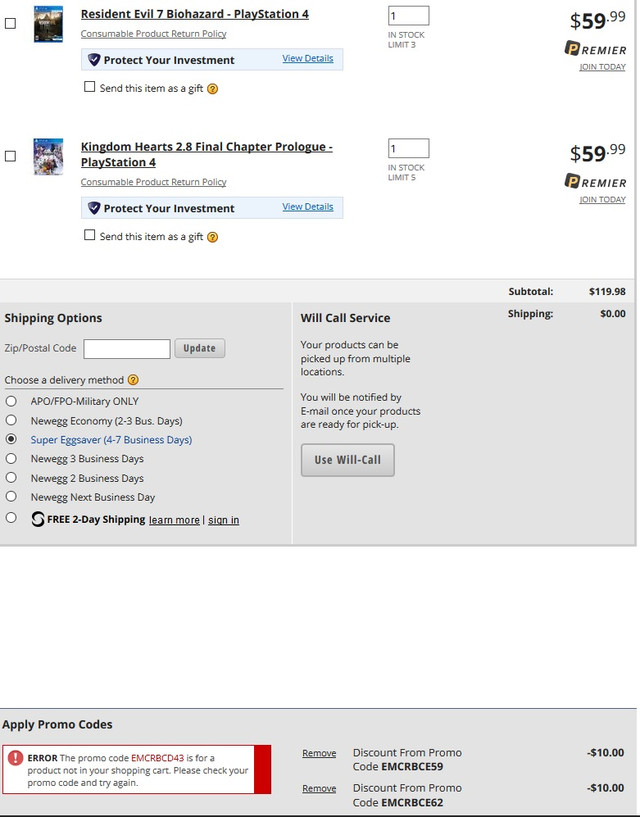Open the Resident Evil 7 cover thumbnail
Image resolution: width=640 pixels, height=817 pixels.
tap(48, 23)
